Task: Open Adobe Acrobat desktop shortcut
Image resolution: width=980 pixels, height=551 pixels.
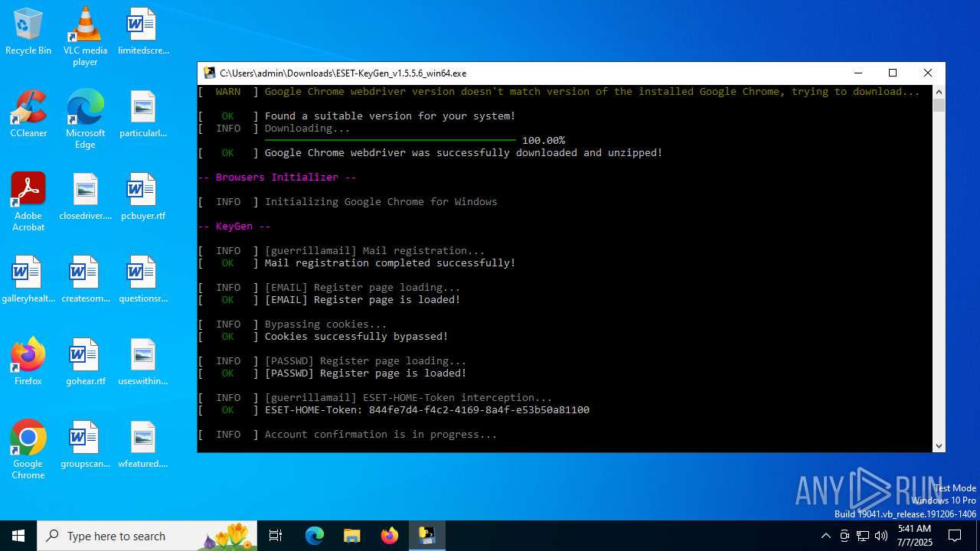Action: (28, 202)
